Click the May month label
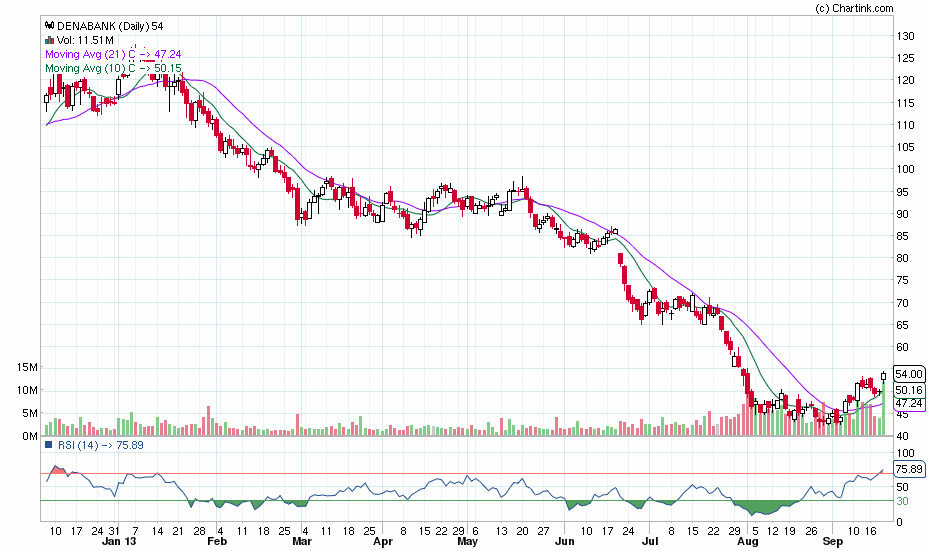Viewport: 930px width, 551px height. [x=468, y=542]
